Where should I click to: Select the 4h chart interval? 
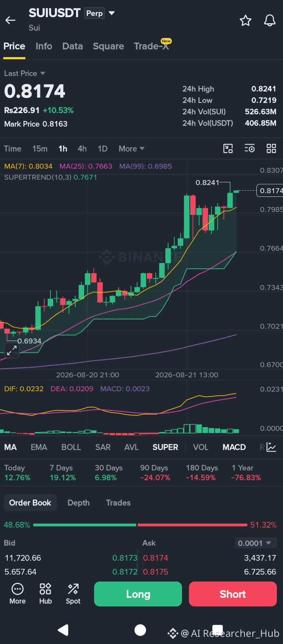(x=82, y=149)
